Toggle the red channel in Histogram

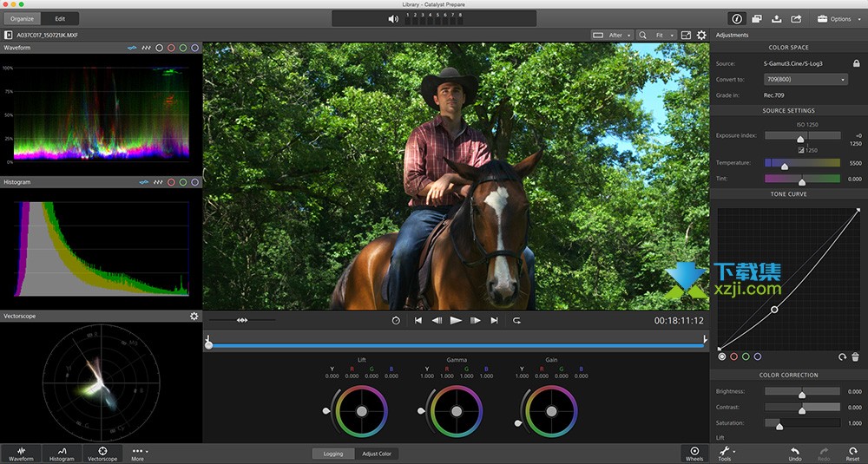(171, 182)
